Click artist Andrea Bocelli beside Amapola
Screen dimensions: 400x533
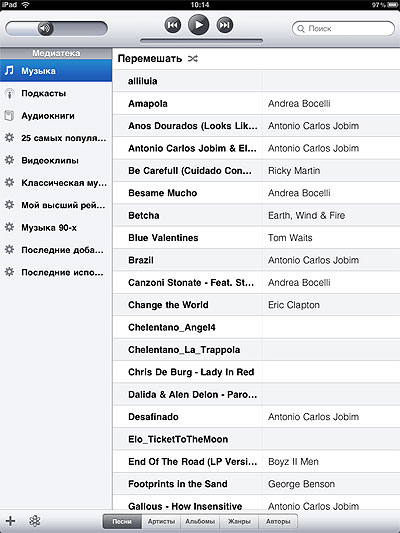(299, 103)
